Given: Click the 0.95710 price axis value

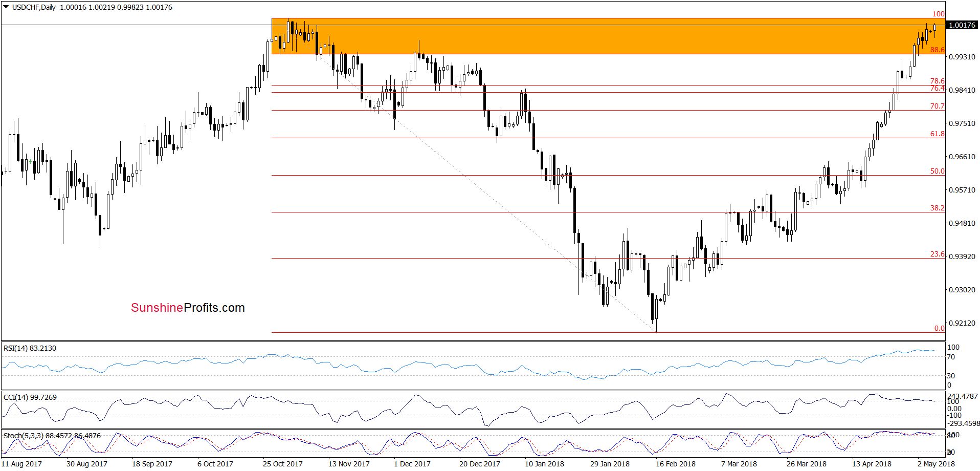Looking at the screenshot, I should [962, 190].
